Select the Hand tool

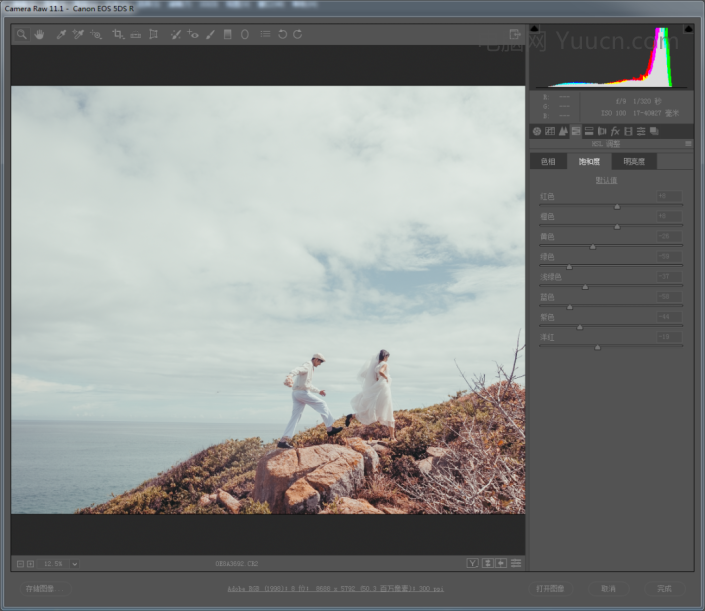[39, 34]
